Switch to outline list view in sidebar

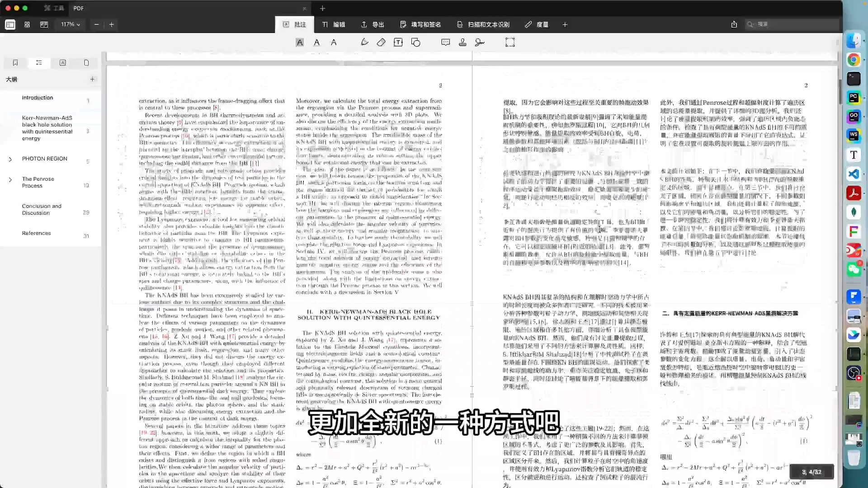tap(39, 63)
